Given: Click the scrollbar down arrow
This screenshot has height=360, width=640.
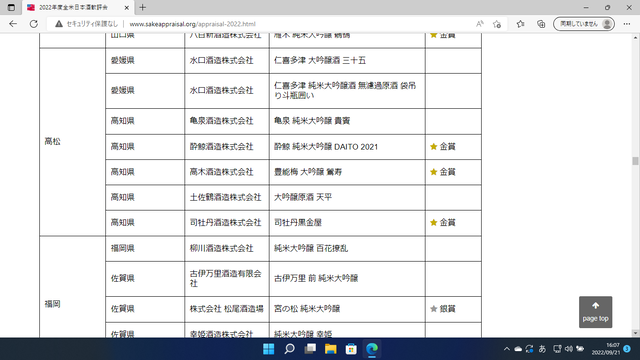Looking at the screenshot, I should click(635, 333).
